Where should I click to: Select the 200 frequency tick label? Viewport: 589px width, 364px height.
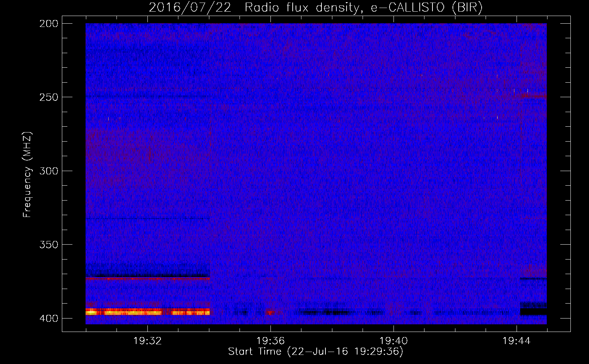click(x=49, y=24)
